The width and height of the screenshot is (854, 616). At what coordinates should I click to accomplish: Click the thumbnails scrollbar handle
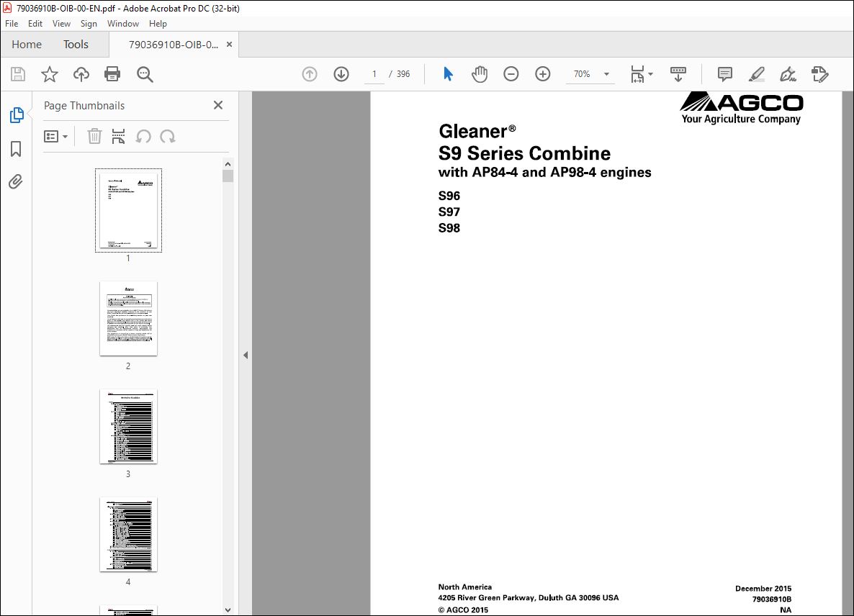228,176
